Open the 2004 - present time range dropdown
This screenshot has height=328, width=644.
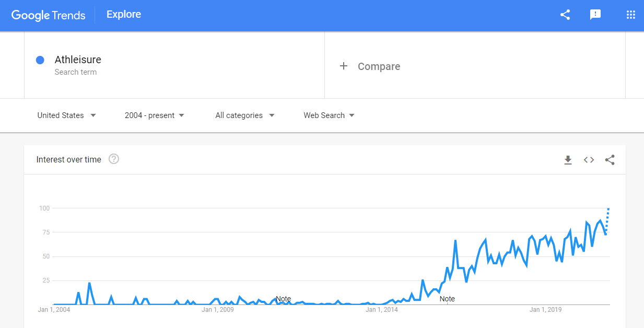click(x=155, y=115)
